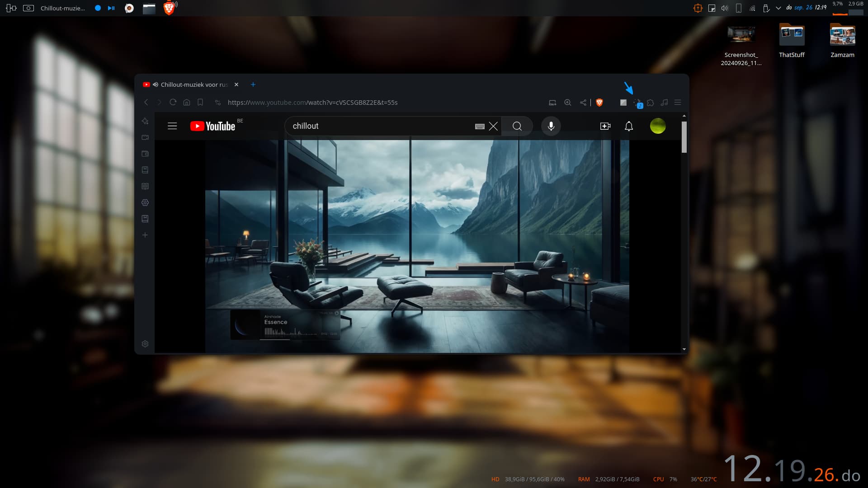Open sidebar settings gear at bottom
Image resolution: width=868 pixels, height=488 pixels.
pyautogui.click(x=145, y=344)
